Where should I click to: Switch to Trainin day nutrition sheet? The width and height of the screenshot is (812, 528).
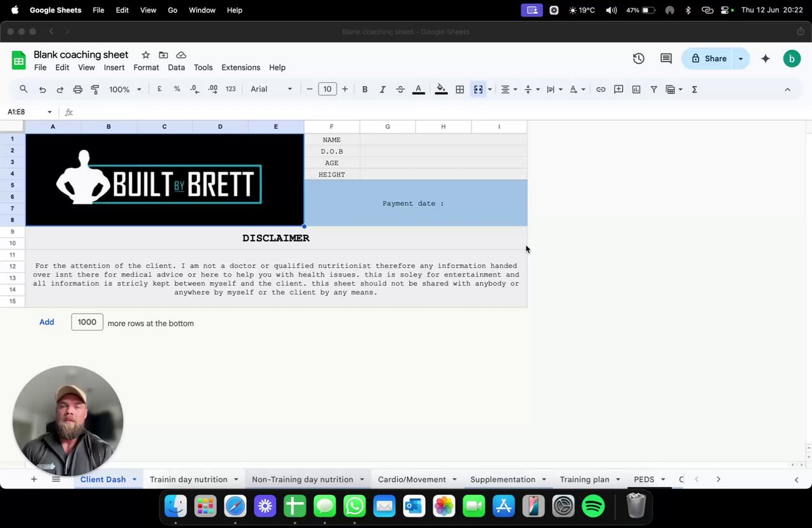click(x=188, y=479)
